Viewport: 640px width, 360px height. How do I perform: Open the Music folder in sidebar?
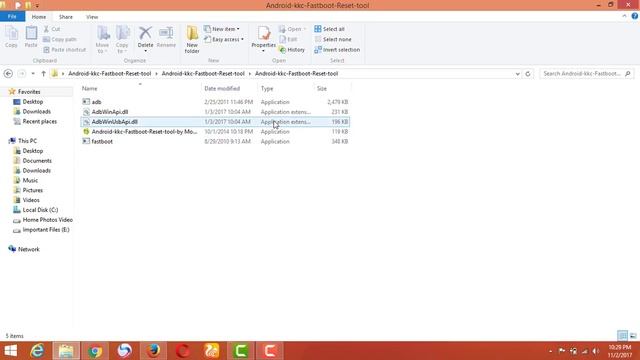30,180
